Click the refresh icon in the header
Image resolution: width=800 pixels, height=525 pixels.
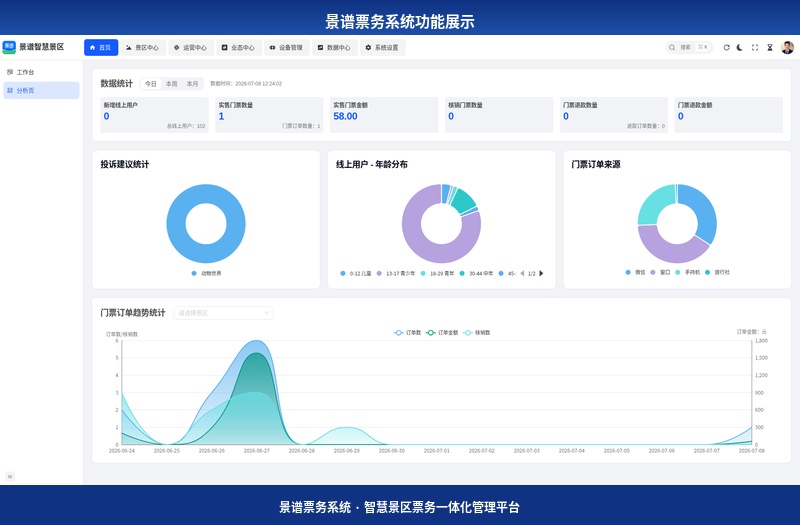click(x=727, y=47)
